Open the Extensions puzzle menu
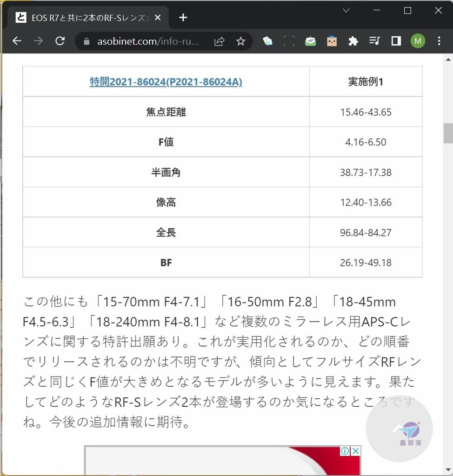This screenshot has height=476, width=453. [x=353, y=41]
